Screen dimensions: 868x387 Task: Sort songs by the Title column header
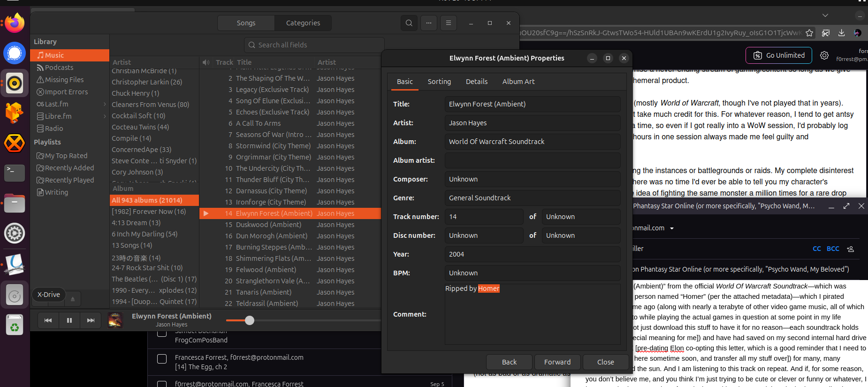pyautogui.click(x=274, y=62)
